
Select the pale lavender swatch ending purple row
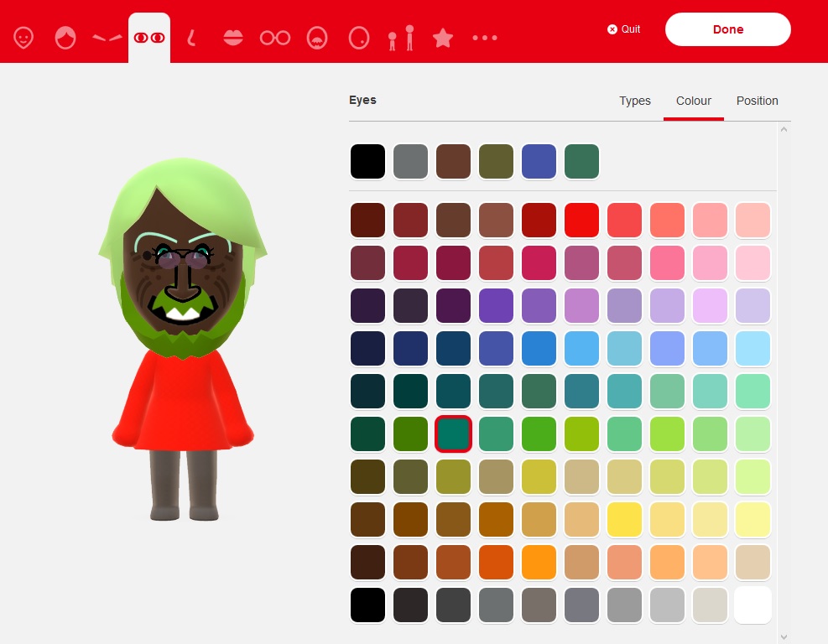[x=752, y=305]
